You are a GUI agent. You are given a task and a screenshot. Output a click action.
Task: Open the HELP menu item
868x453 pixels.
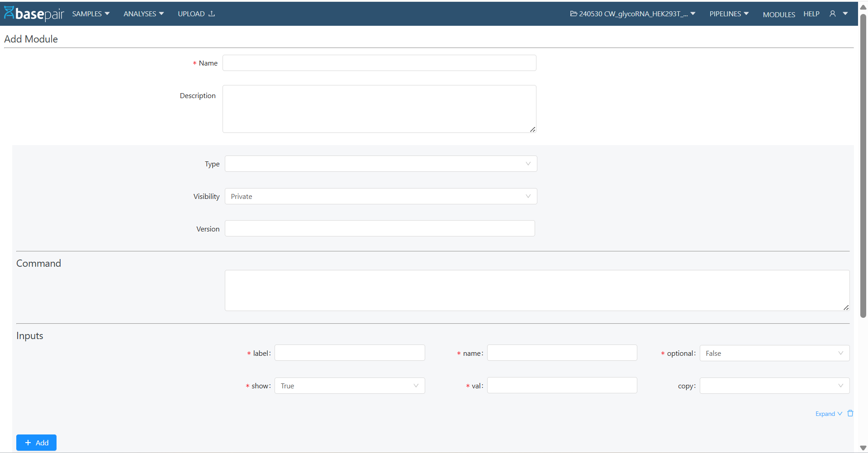pos(811,14)
